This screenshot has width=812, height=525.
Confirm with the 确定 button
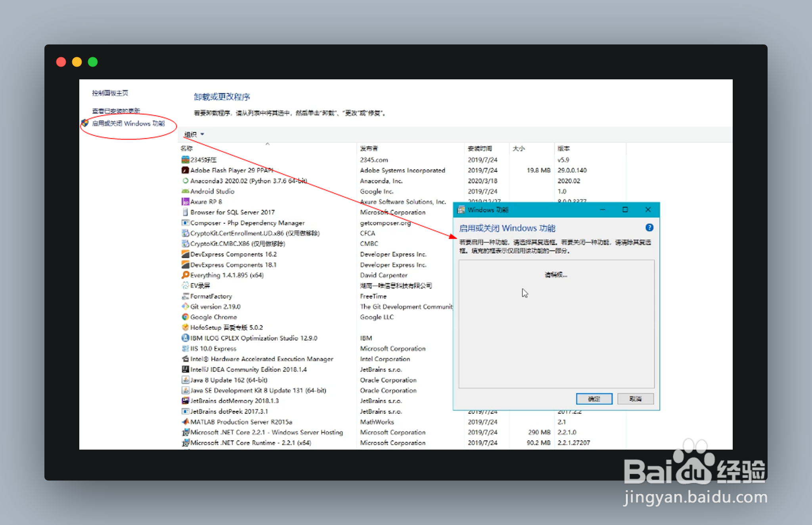594,399
